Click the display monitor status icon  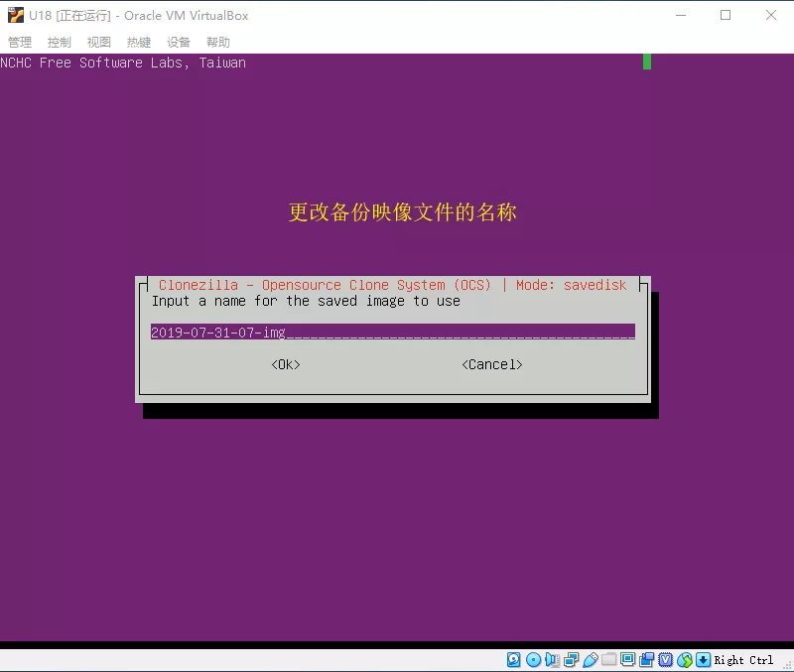click(x=627, y=660)
